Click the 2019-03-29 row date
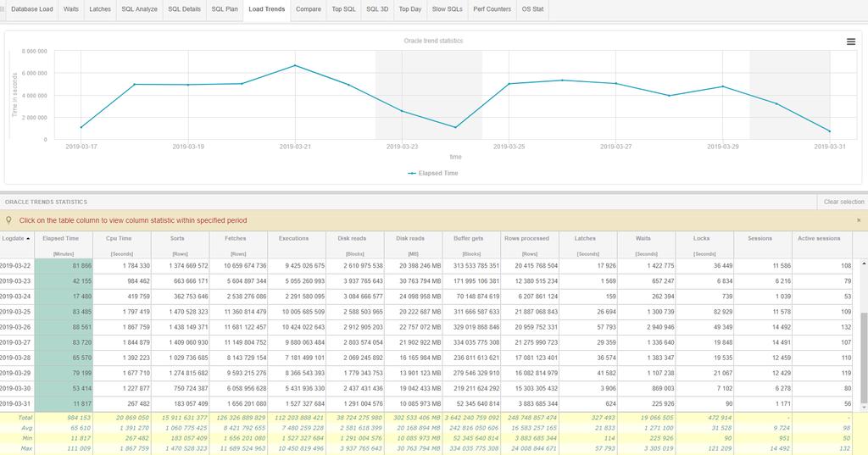 (x=15, y=373)
